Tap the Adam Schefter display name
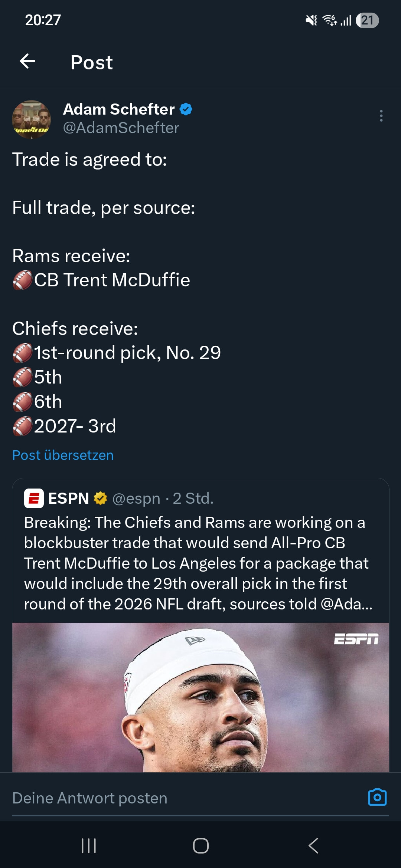Screen dimensions: 401x868 point(119,109)
